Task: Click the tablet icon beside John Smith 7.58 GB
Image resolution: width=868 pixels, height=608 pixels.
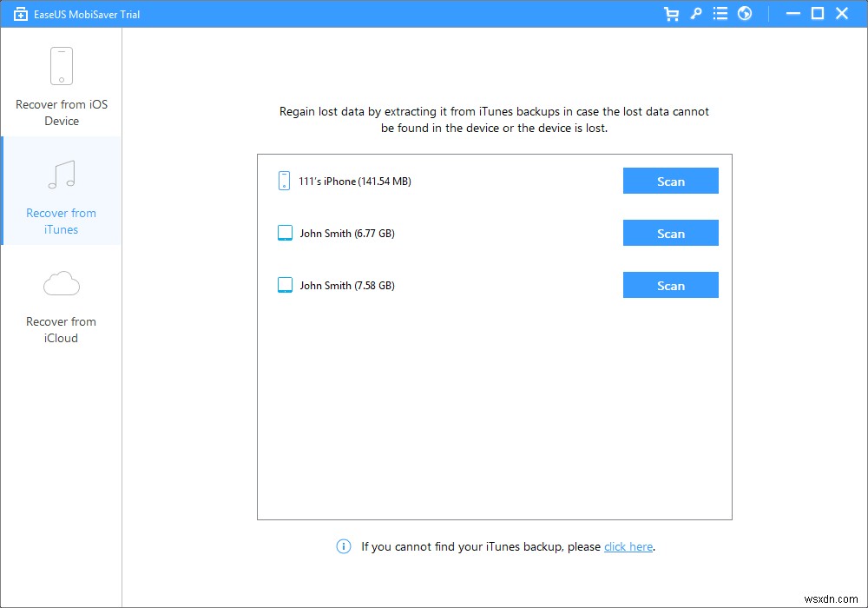Action: pos(285,285)
